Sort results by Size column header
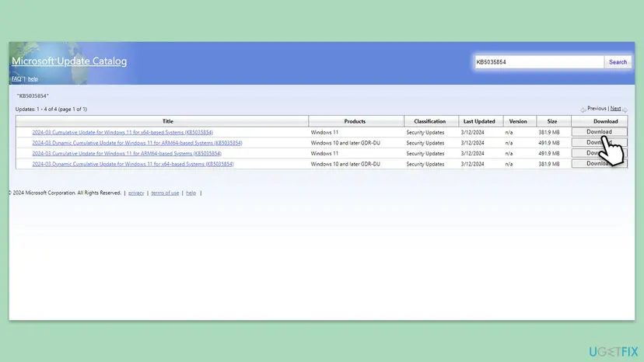Image resolution: width=644 pixels, height=362 pixels. click(552, 121)
